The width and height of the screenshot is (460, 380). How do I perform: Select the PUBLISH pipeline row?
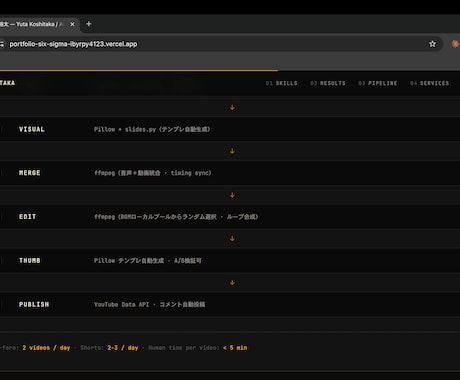tap(230, 304)
